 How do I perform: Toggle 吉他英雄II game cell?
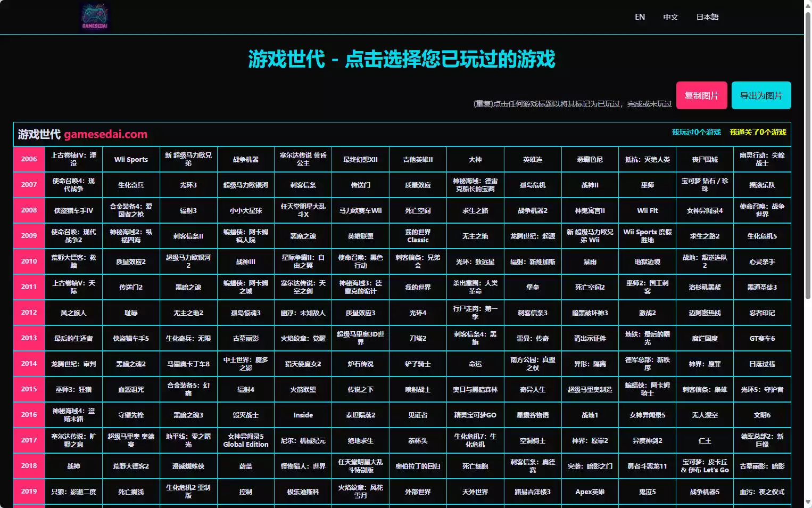(x=418, y=159)
